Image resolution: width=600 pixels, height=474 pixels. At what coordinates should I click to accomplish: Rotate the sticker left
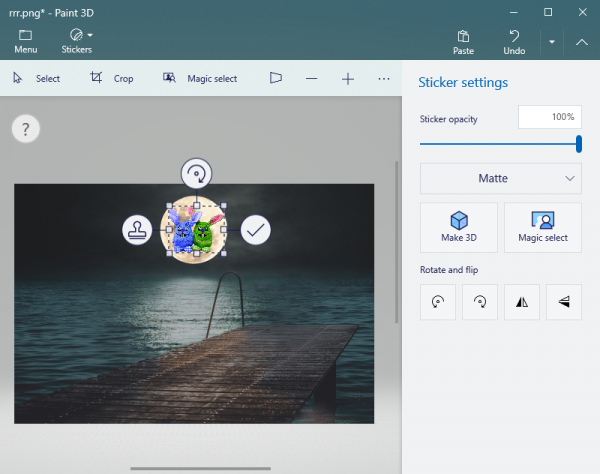point(438,302)
